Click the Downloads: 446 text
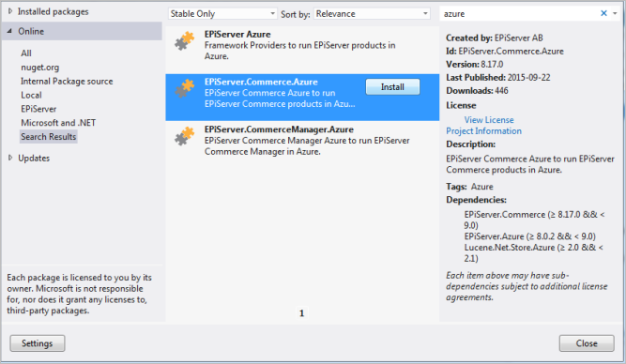626x364 pixels. click(x=477, y=91)
